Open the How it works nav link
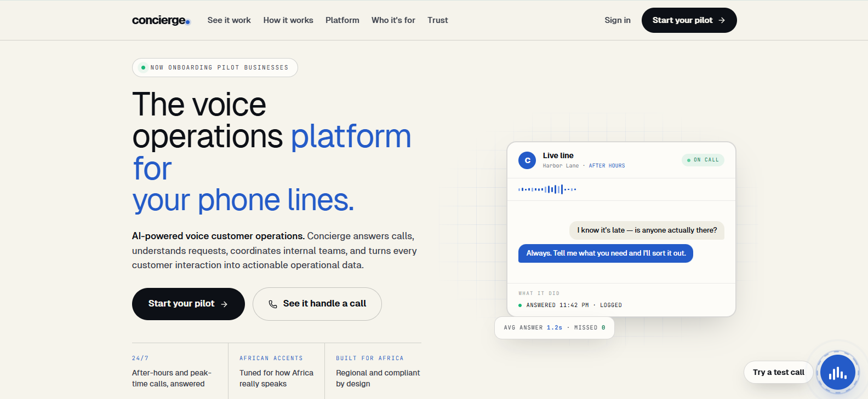The image size is (868, 399). point(288,20)
